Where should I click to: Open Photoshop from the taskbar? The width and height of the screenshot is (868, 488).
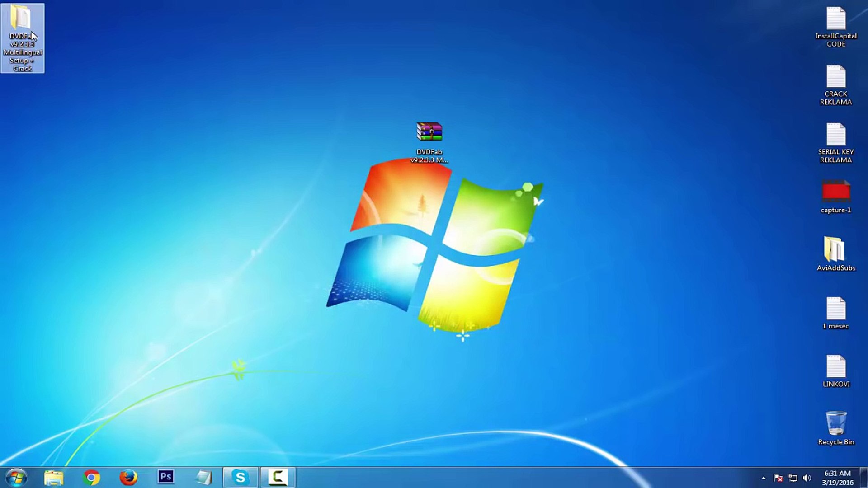(x=166, y=477)
